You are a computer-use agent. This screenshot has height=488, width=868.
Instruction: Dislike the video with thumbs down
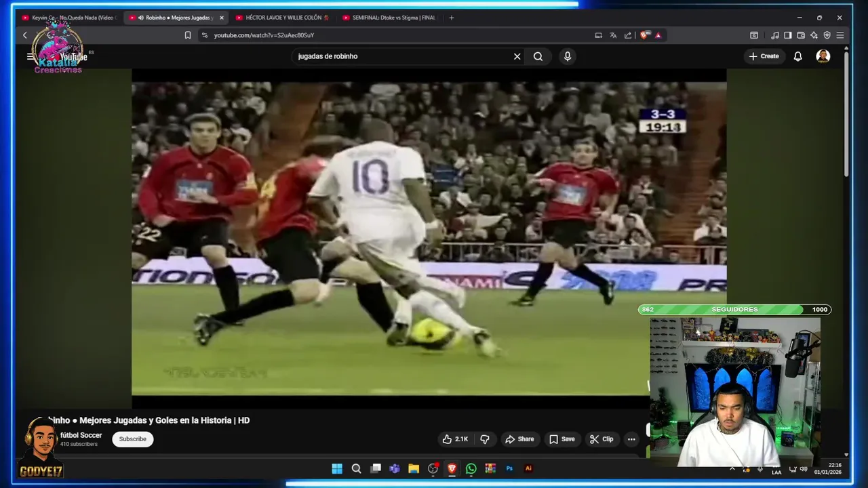(x=485, y=439)
